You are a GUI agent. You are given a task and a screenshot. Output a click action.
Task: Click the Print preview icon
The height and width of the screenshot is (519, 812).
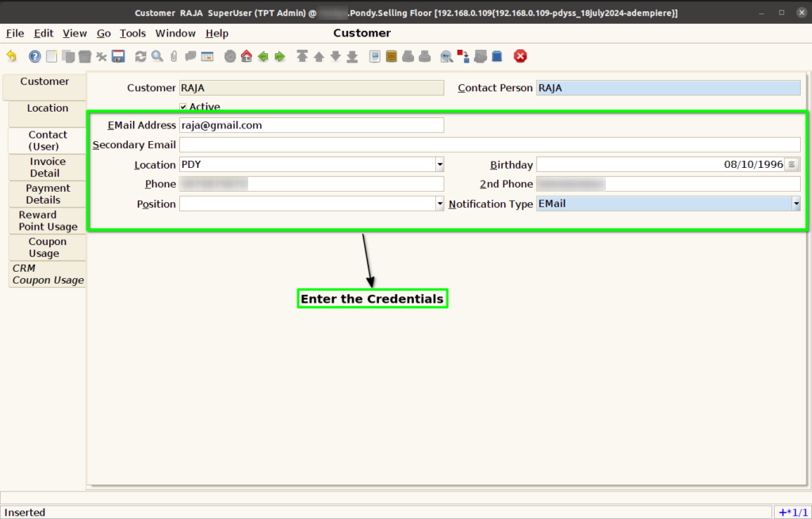tap(408, 56)
